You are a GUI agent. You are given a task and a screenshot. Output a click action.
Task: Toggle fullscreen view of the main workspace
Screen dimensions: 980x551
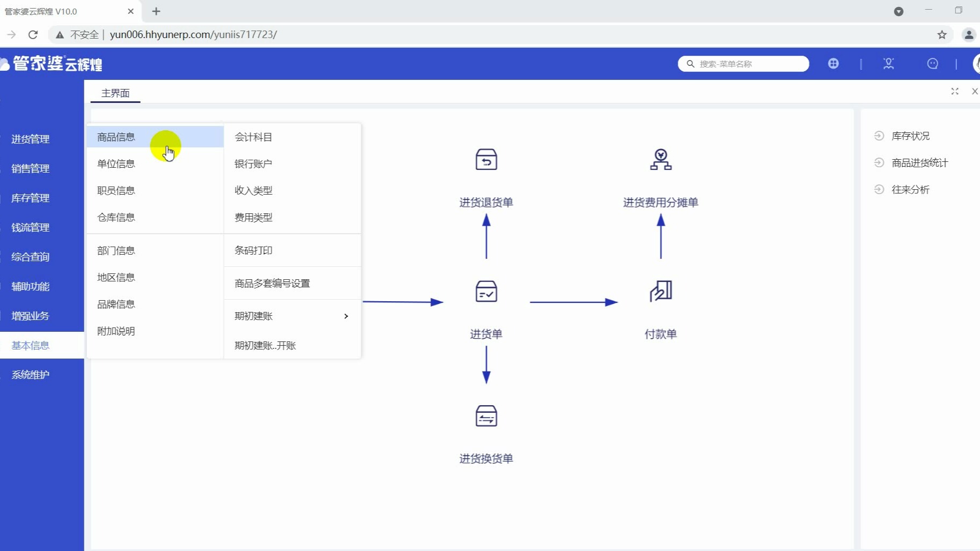pyautogui.click(x=955, y=92)
